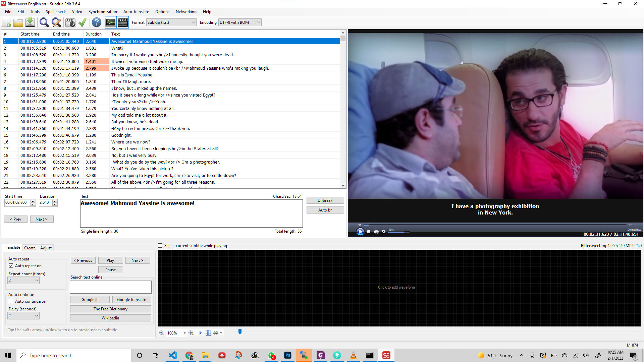Viewport: 644px width, 362px height.
Task: Toggle waveform grid columns icon
Action: [x=208, y=333]
